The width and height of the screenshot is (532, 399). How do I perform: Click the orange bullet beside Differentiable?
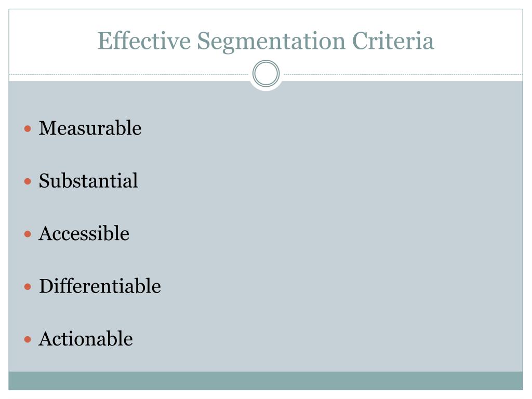(28, 287)
